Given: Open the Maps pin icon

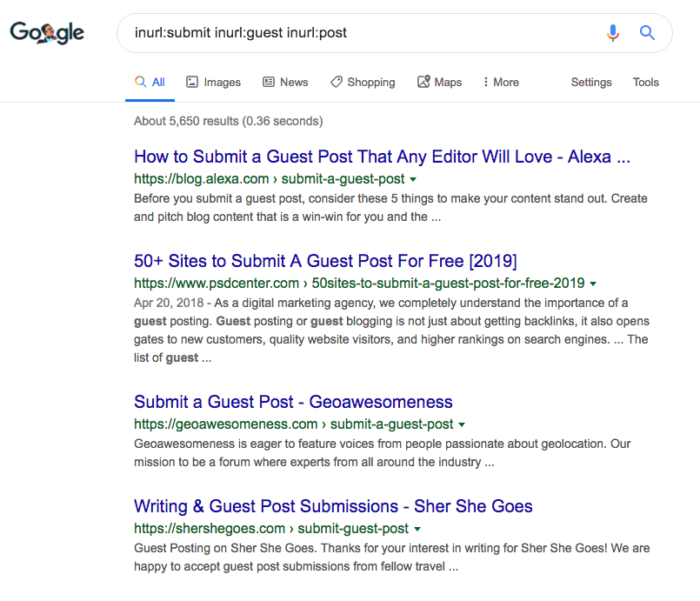Looking at the screenshot, I should point(423,81).
